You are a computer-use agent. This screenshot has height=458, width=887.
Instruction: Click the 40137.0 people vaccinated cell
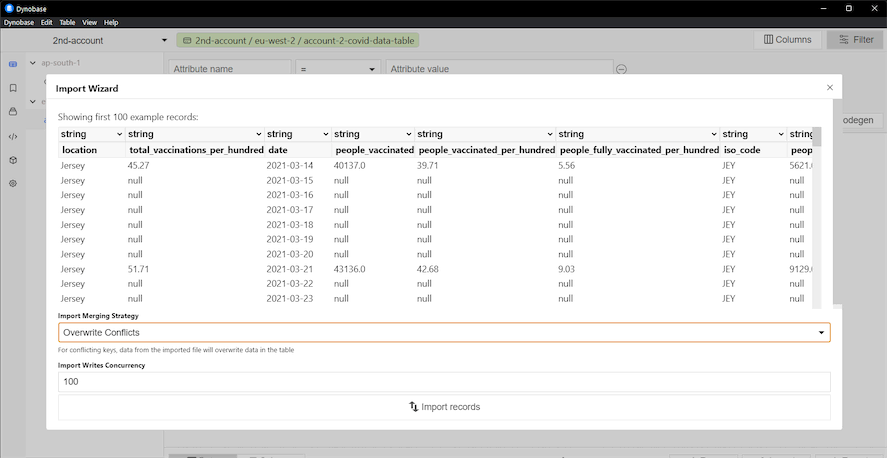coord(350,166)
